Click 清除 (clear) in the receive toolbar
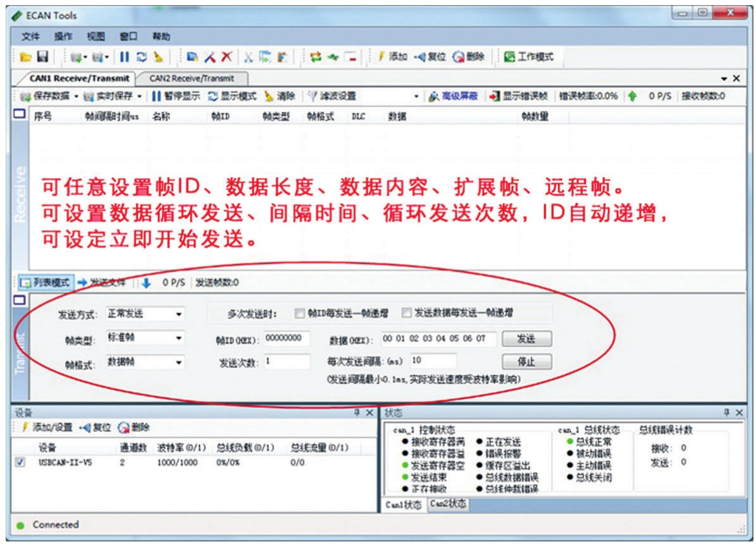Image resolution: width=756 pixels, height=544 pixels. pyautogui.click(x=280, y=96)
